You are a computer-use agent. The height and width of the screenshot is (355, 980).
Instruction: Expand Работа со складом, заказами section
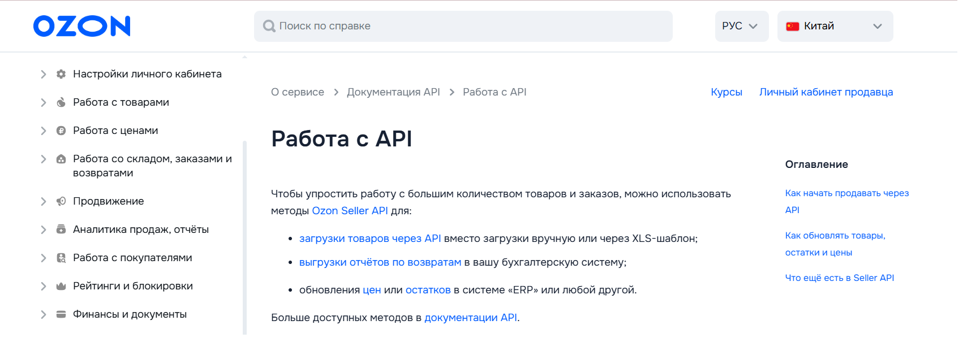point(44,159)
